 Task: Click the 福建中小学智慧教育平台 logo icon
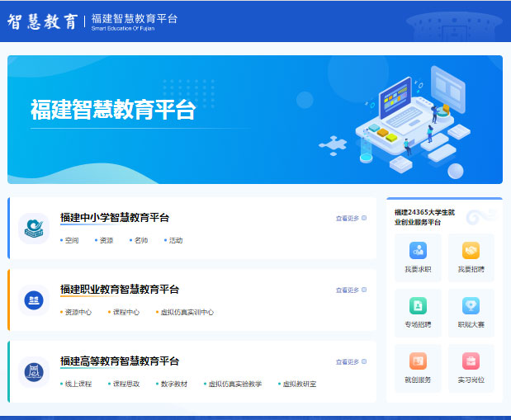(x=35, y=228)
